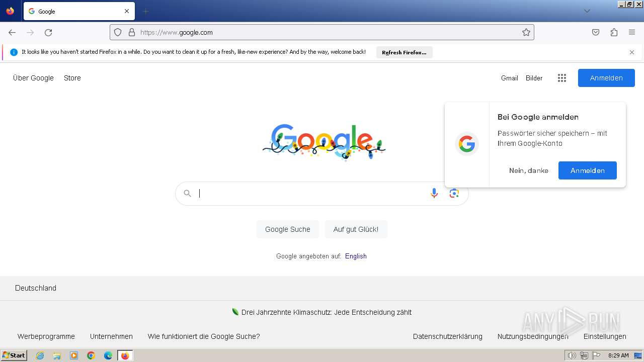This screenshot has width=644, height=362.
Task: Click the magnifier icon in search box
Action: [x=188, y=194]
